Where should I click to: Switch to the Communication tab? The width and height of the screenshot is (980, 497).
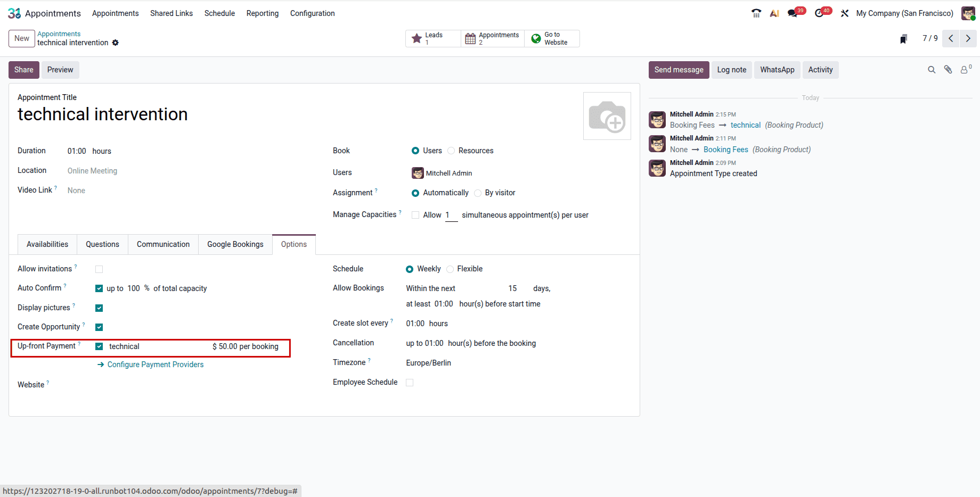(x=163, y=244)
